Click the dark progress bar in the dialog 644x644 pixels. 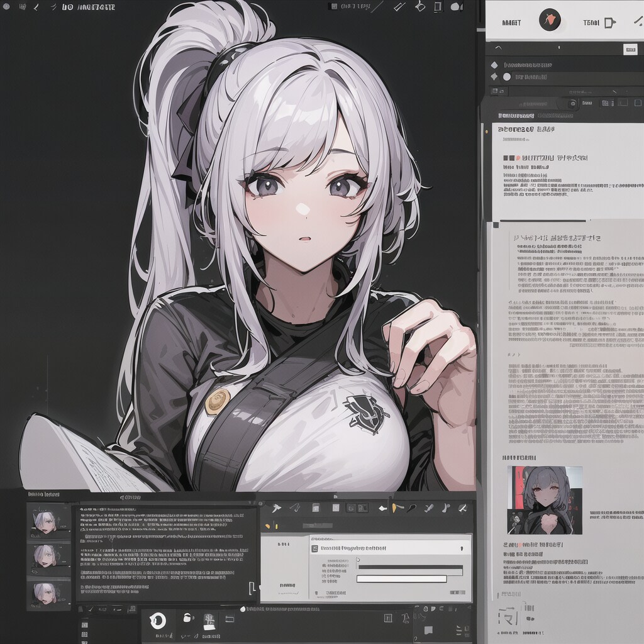tap(409, 568)
